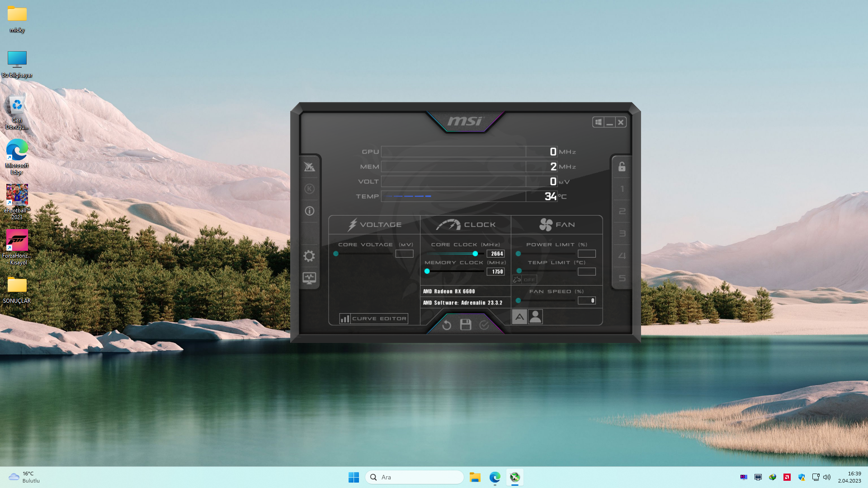Open the information icon in the sidebar
This screenshot has width=868, height=488.
(309, 211)
